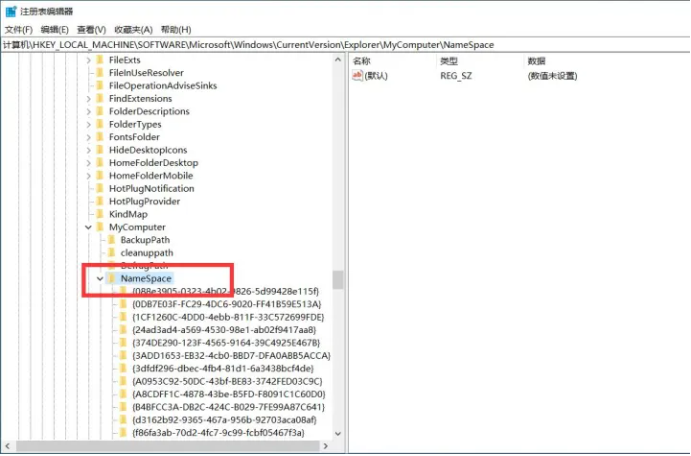This screenshot has height=456, width=691.
Task: Click the KindMap folder icon
Action: (100, 214)
